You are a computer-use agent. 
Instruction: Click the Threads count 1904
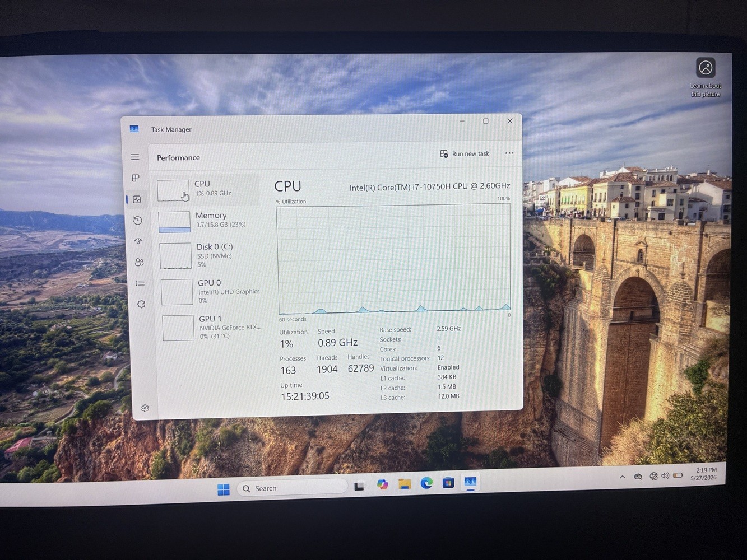point(327,369)
